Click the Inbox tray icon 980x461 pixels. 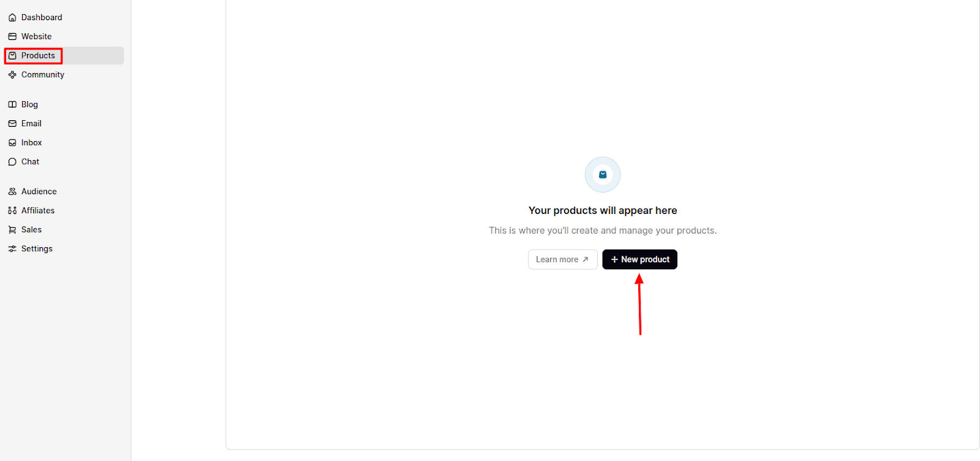click(12, 142)
